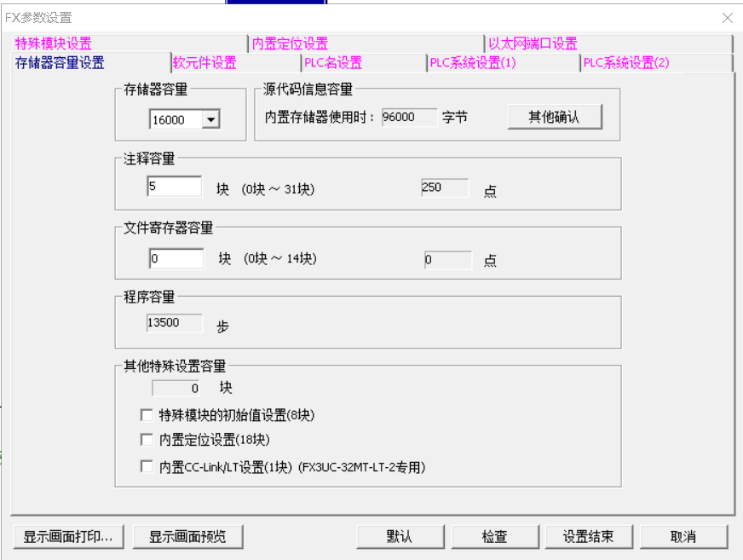Screen dimensions: 743x560
Task: Switch to the PLC系统设置(2) tab
Action: coord(626,63)
